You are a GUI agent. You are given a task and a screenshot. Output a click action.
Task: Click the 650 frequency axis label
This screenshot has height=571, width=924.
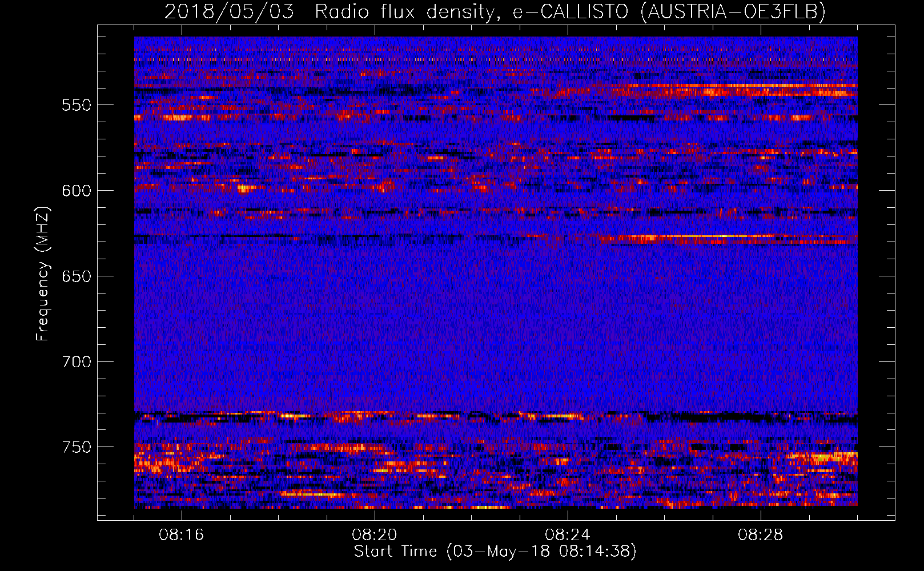point(77,276)
